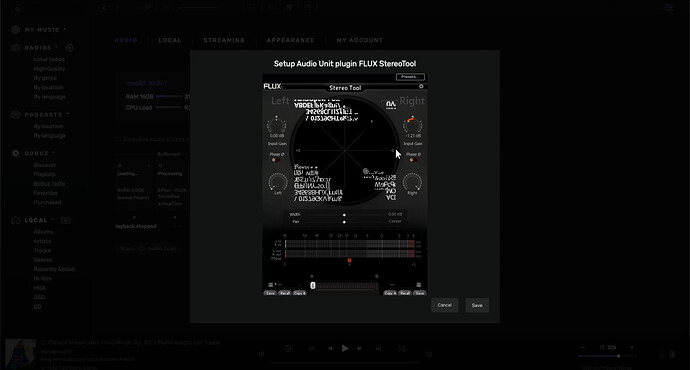690x370 pixels.
Task: Go back with the navigation arrow
Action: [104, 8]
